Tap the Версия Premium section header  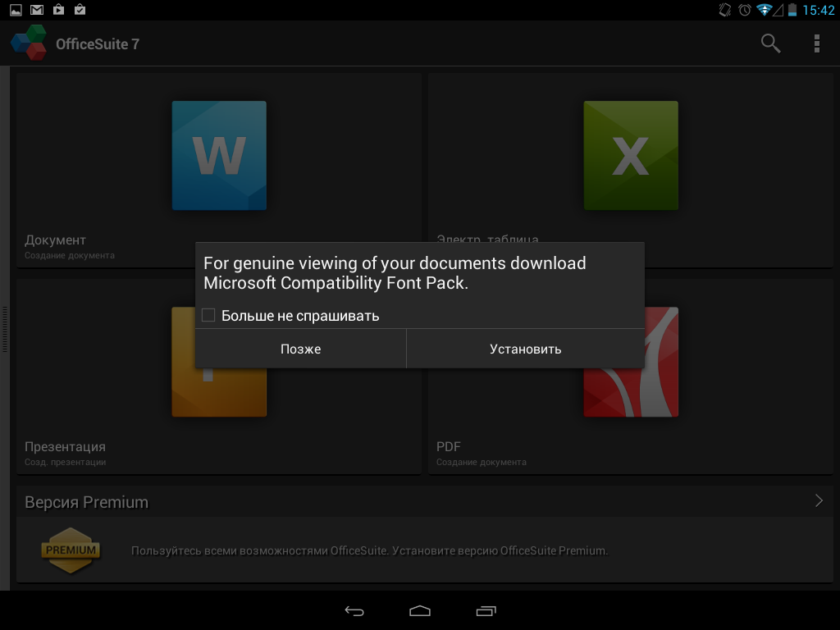pyautogui.click(x=424, y=502)
